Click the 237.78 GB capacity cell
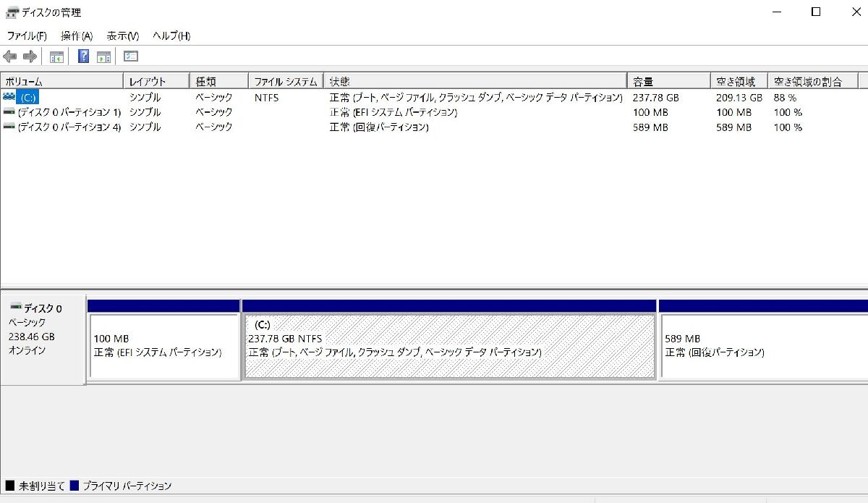Image resolution: width=868 pixels, height=503 pixels. [656, 97]
